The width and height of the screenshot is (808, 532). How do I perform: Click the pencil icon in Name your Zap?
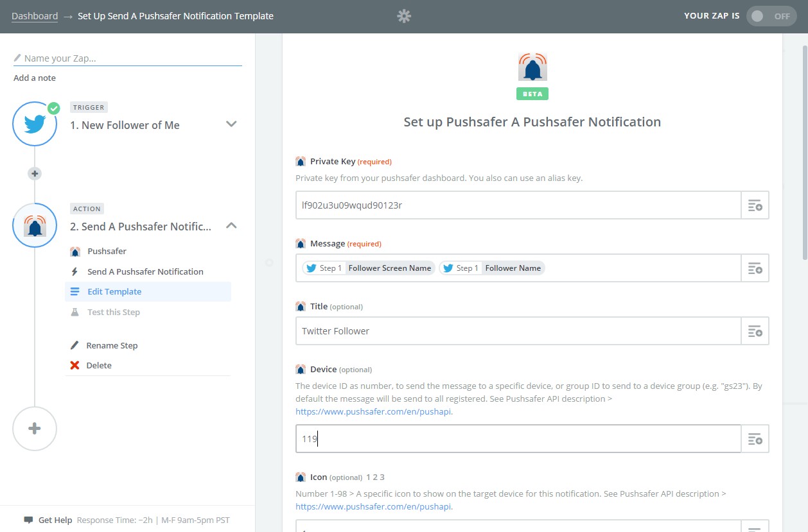pos(17,58)
